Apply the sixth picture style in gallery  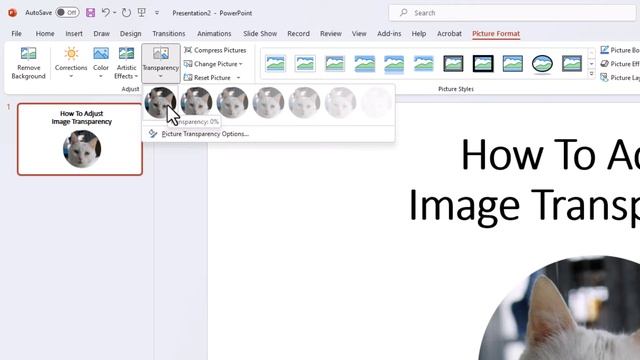coord(424,64)
